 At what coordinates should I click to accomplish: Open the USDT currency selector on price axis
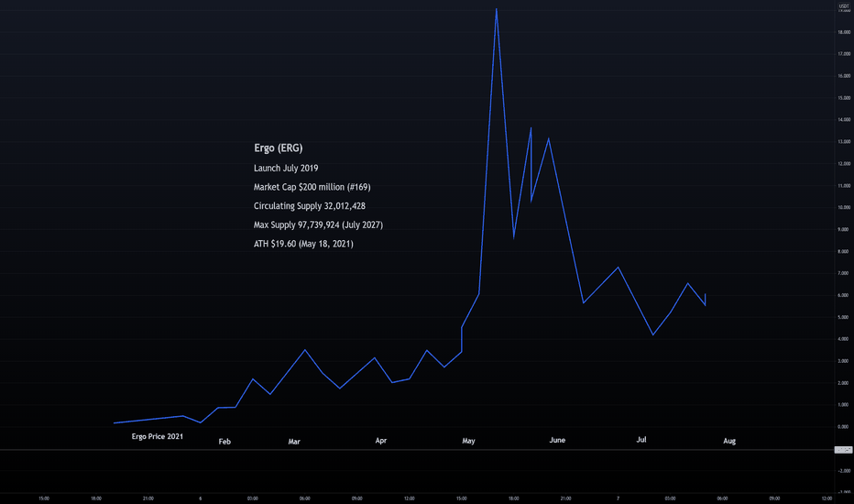pyautogui.click(x=844, y=6)
